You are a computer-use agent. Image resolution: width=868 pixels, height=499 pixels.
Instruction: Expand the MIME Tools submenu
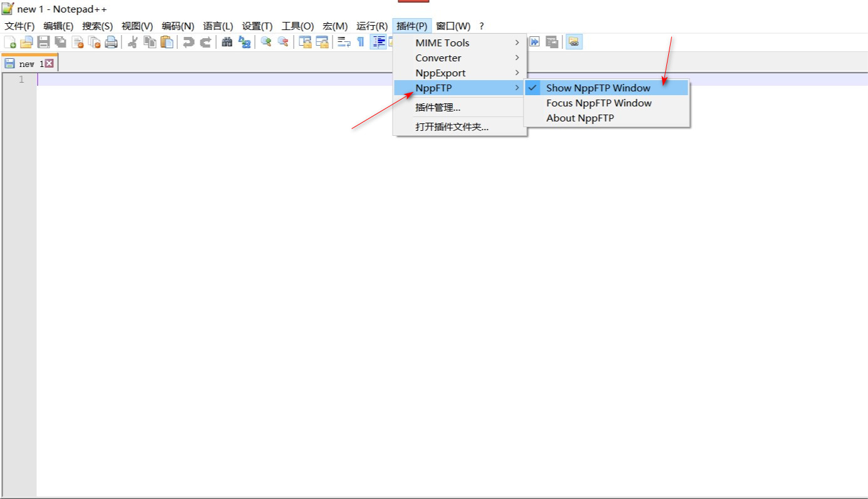pyautogui.click(x=460, y=43)
